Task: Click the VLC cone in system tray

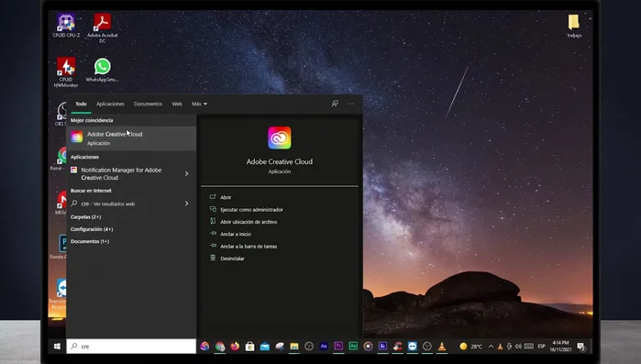Action: pos(500,347)
